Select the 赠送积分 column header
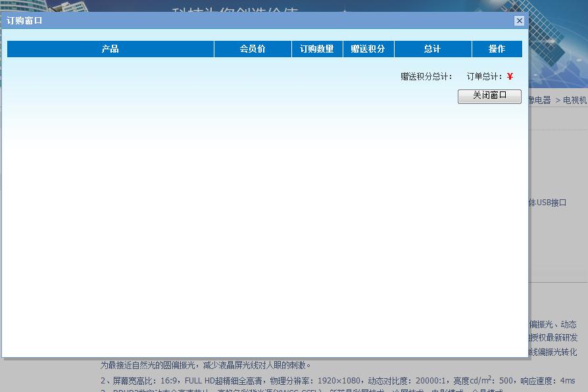Screen dimensions: 588x392 pos(368,49)
